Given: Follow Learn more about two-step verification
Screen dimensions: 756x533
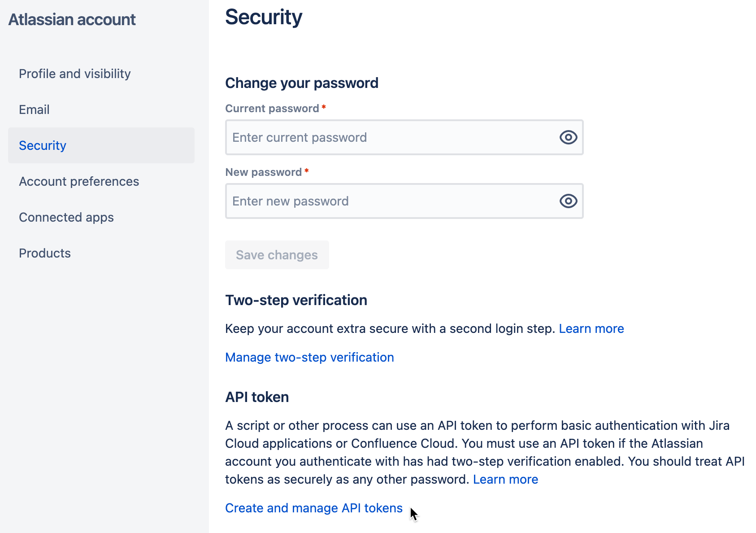Looking at the screenshot, I should tap(591, 328).
